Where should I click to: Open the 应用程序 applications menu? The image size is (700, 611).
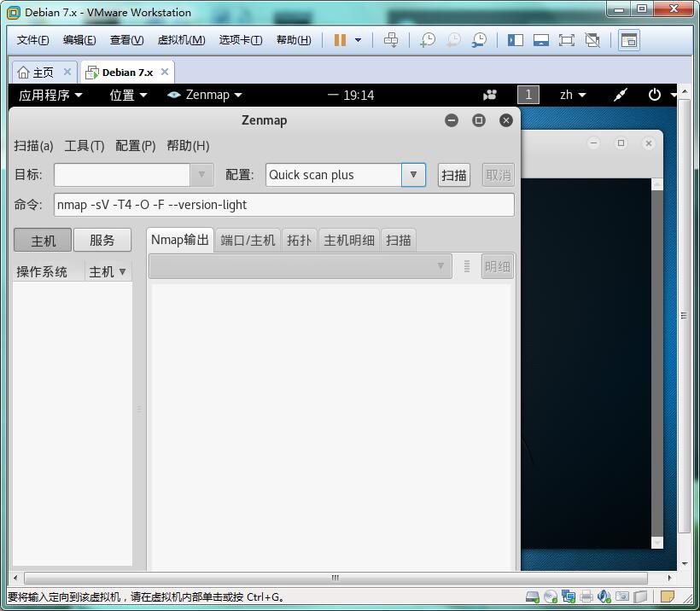pos(50,95)
